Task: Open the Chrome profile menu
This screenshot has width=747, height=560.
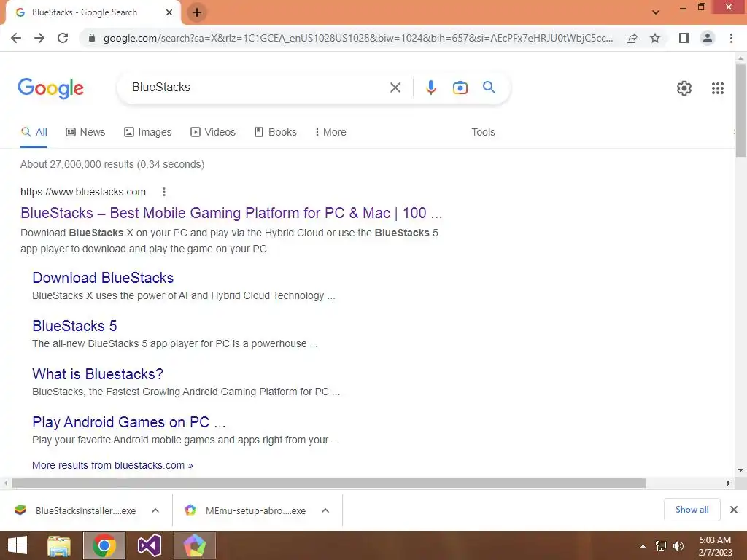Action: click(x=708, y=38)
